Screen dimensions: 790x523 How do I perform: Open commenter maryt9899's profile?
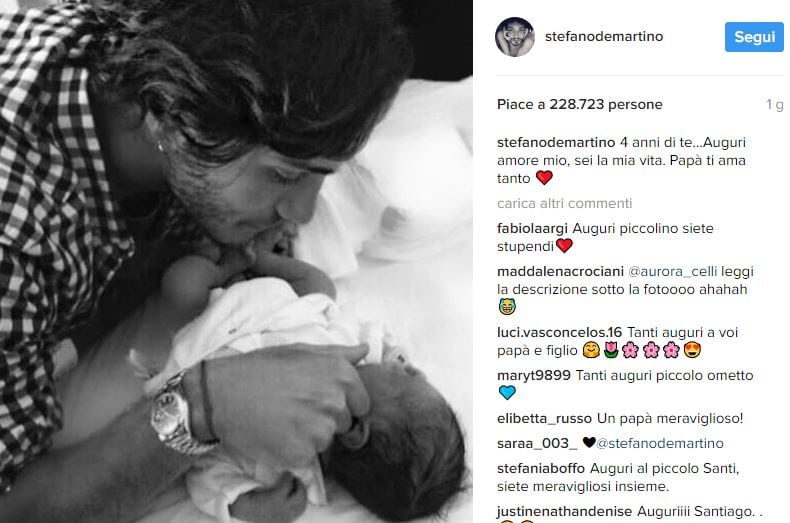pos(534,375)
